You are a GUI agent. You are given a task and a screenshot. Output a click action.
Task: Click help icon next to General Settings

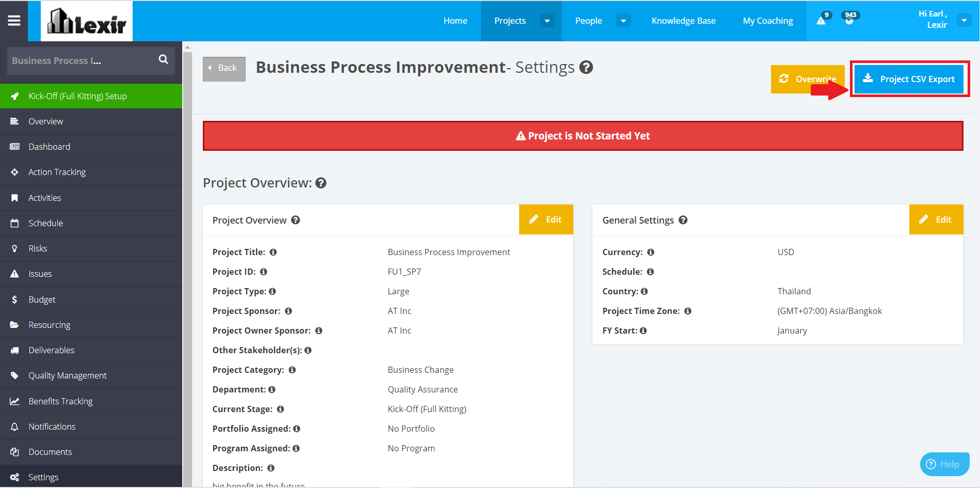pyautogui.click(x=683, y=220)
